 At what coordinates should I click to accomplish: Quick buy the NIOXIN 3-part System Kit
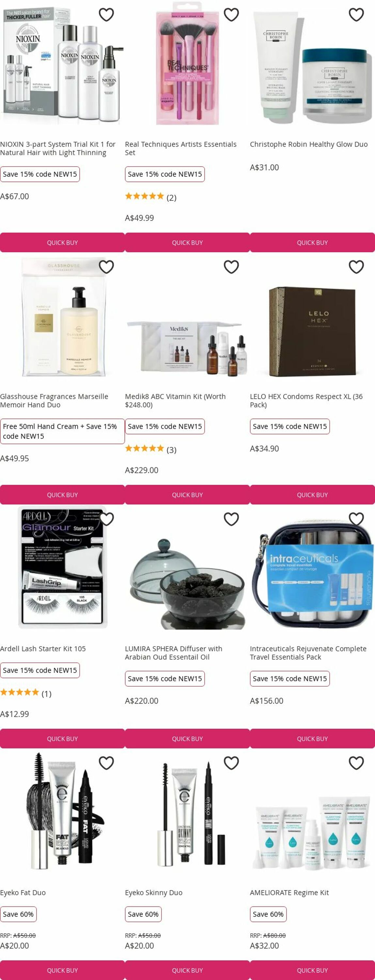pos(62,243)
